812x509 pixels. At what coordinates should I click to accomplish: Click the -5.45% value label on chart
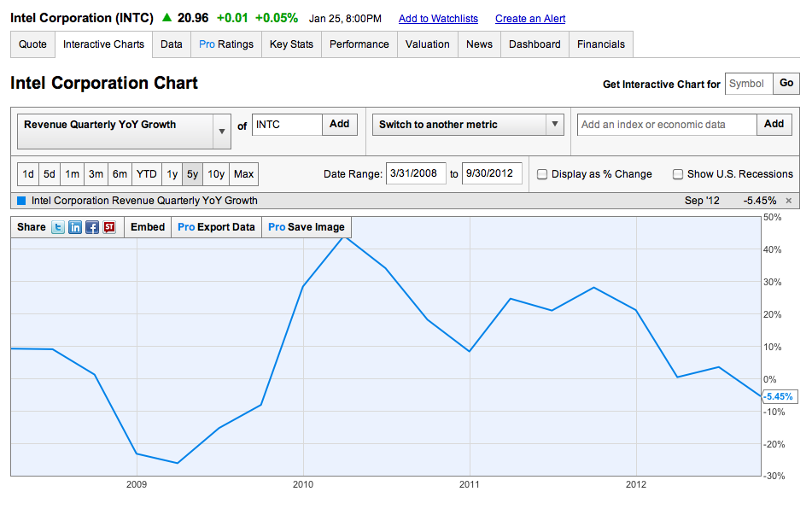pyautogui.click(x=780, y=396)
